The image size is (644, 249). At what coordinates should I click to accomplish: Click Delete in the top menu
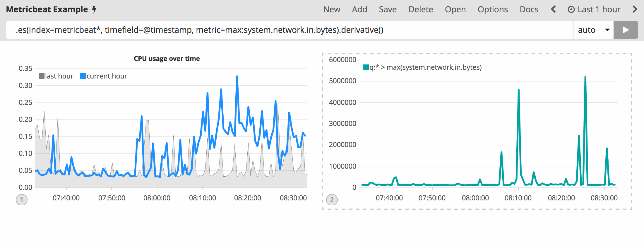[421, 9]
